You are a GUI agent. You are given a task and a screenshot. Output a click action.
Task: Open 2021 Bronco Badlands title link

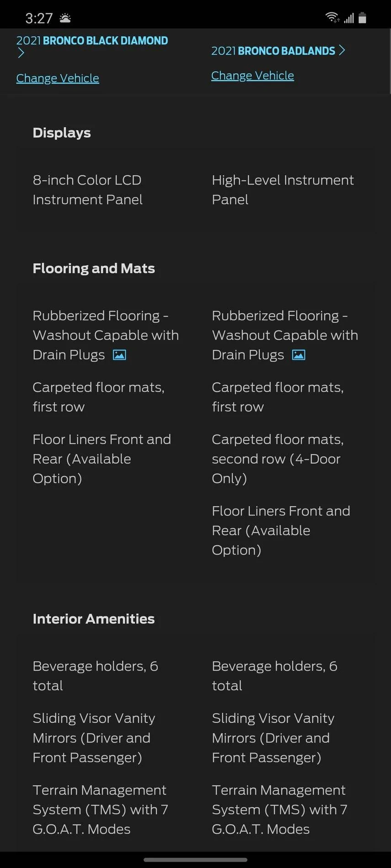pyautogui.click(x=273, y=51)
